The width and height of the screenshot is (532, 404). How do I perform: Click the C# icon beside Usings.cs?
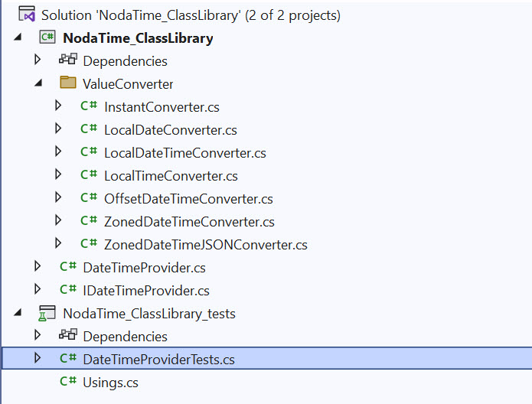pos(68,382)
